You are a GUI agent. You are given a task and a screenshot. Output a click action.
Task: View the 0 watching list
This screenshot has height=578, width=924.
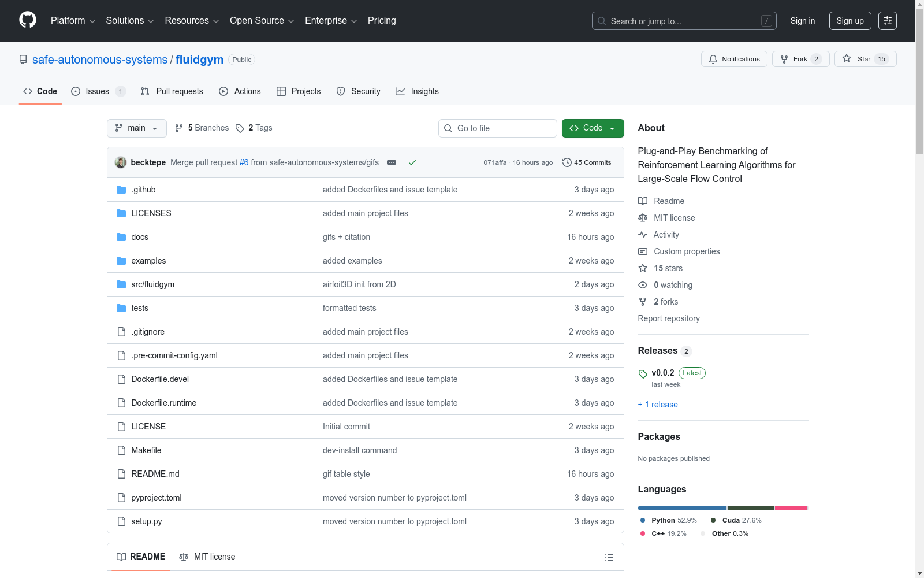coord(665,285)
